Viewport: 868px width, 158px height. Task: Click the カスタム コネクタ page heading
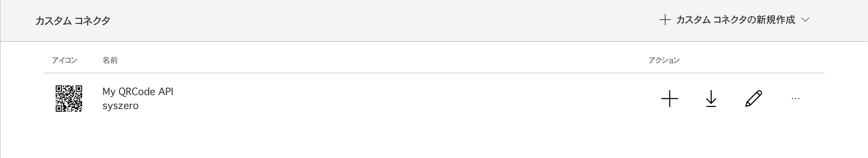pyautogui.click(x=73, y=21)
